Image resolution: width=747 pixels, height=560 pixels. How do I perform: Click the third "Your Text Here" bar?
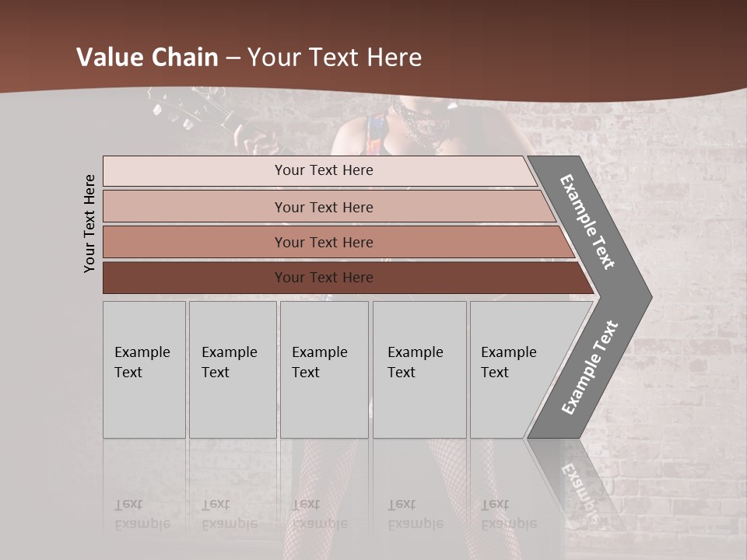(323, 242)
